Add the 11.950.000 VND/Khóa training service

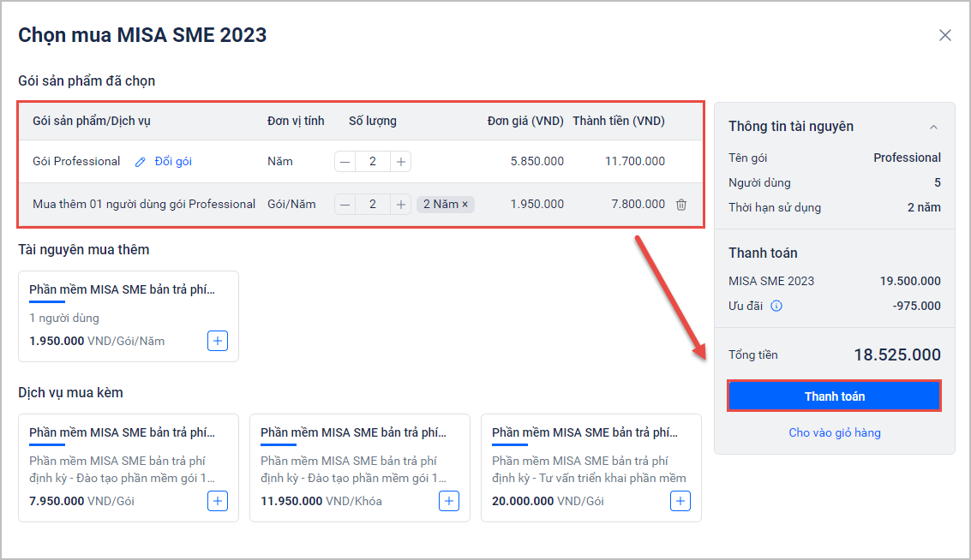point(449,501)
